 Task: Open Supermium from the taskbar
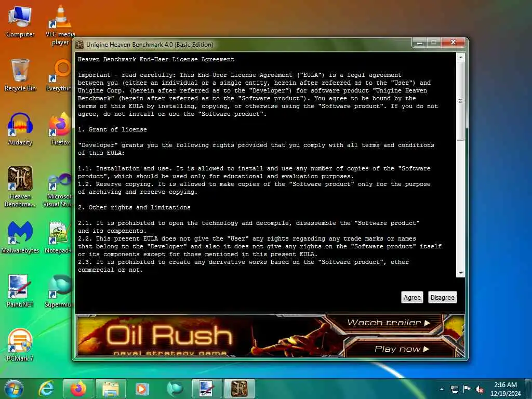(175, 389)
